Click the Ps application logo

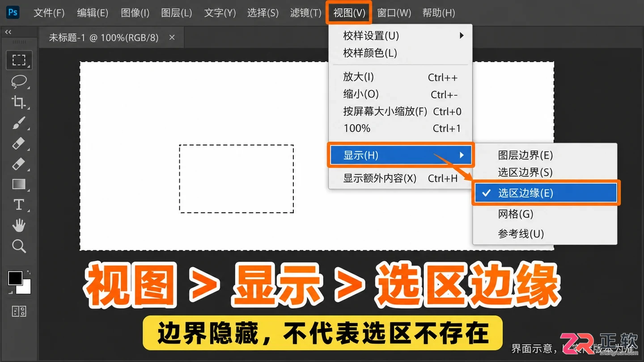pos(13,12)
